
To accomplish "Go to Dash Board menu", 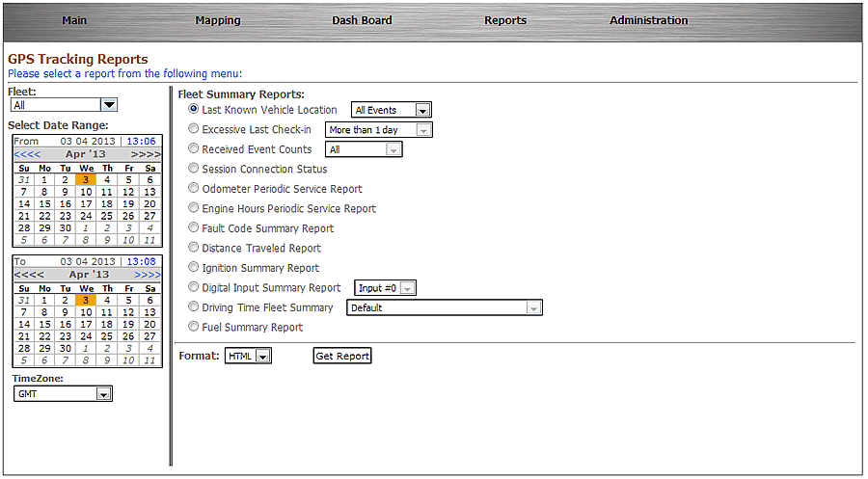I will 362,20.
